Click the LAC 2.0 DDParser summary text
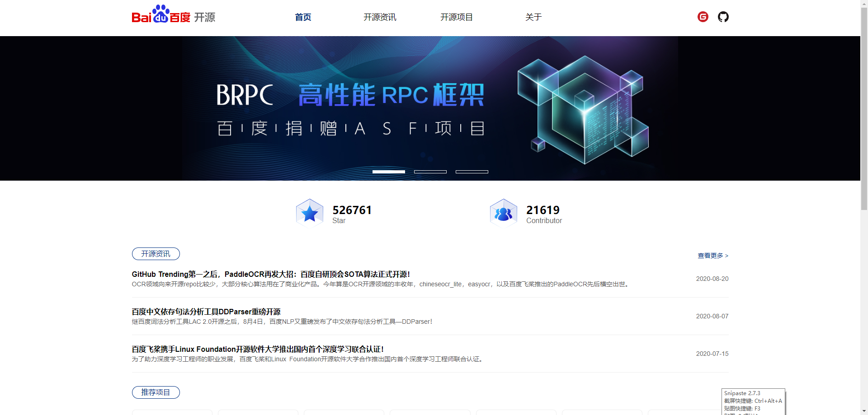The image size is (868, 415). [x=282, y=322]
